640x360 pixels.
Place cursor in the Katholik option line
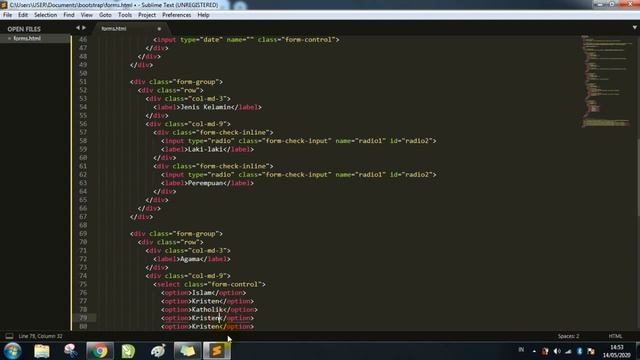(209, 309)
